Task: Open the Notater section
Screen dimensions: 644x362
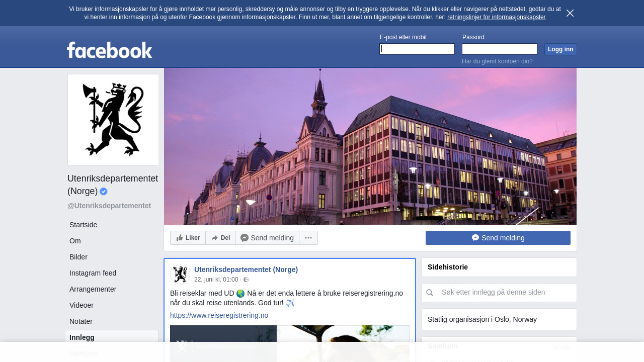Action: (81, 321)
